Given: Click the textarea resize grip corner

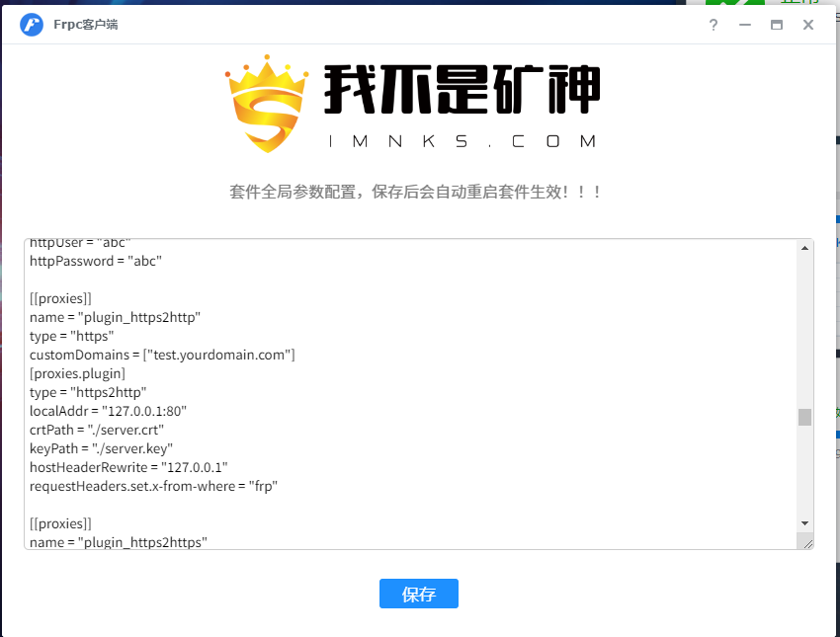Looking at the screenshot, I should click(807, 543).
